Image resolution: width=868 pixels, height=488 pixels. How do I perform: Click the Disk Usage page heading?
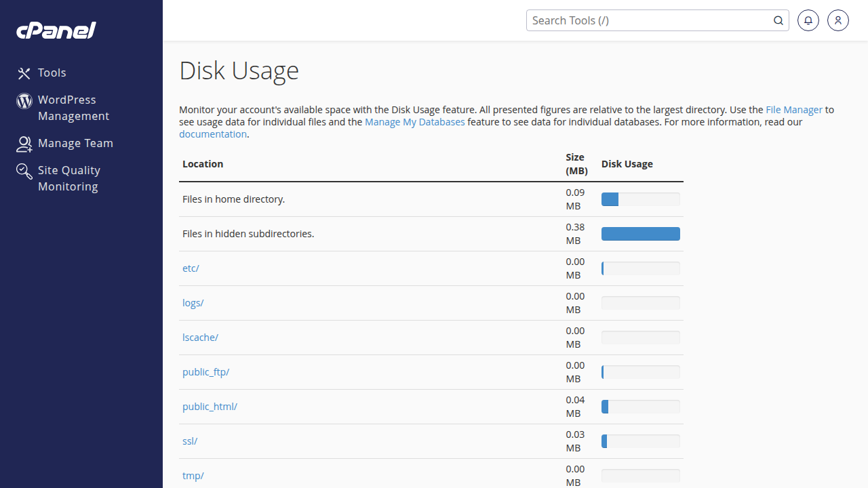(239, 70)
